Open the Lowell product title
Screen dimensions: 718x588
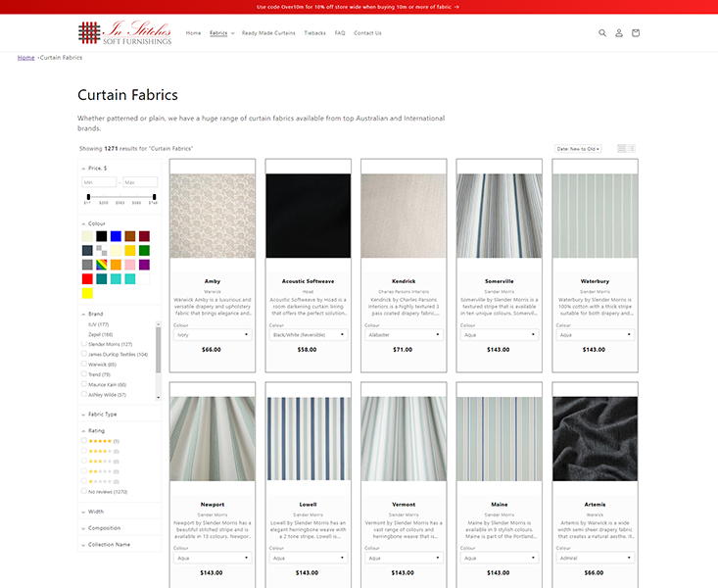[309, 505]
